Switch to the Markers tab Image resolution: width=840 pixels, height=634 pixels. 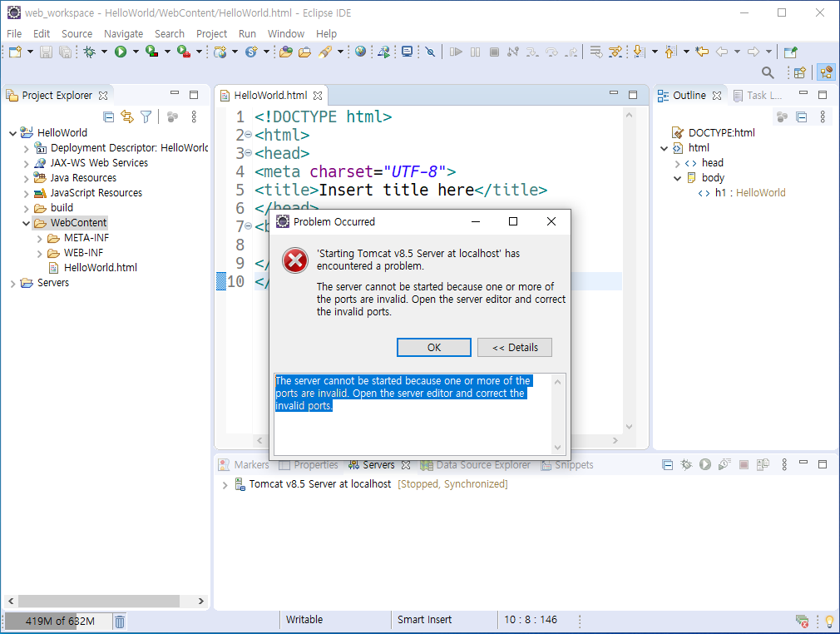point(244,464)
